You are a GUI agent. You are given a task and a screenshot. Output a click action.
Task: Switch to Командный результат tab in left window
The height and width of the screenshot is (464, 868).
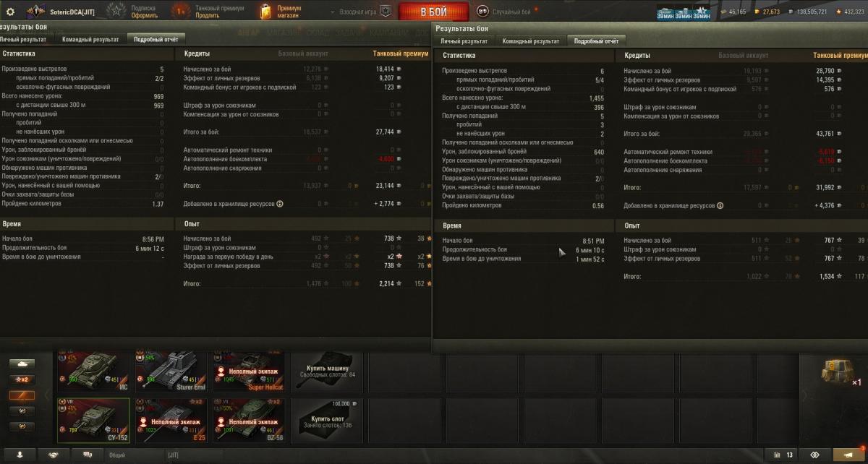(90, 40)
